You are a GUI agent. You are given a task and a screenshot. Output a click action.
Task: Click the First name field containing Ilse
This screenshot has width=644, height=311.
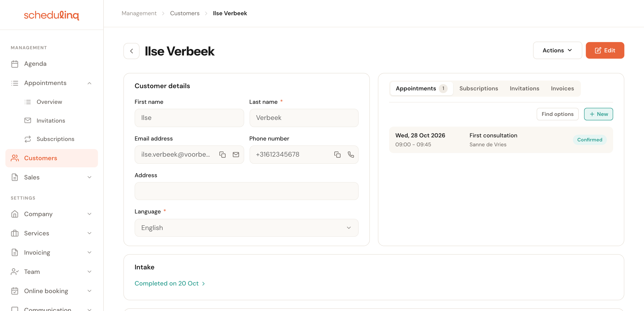tap(189, 118)
